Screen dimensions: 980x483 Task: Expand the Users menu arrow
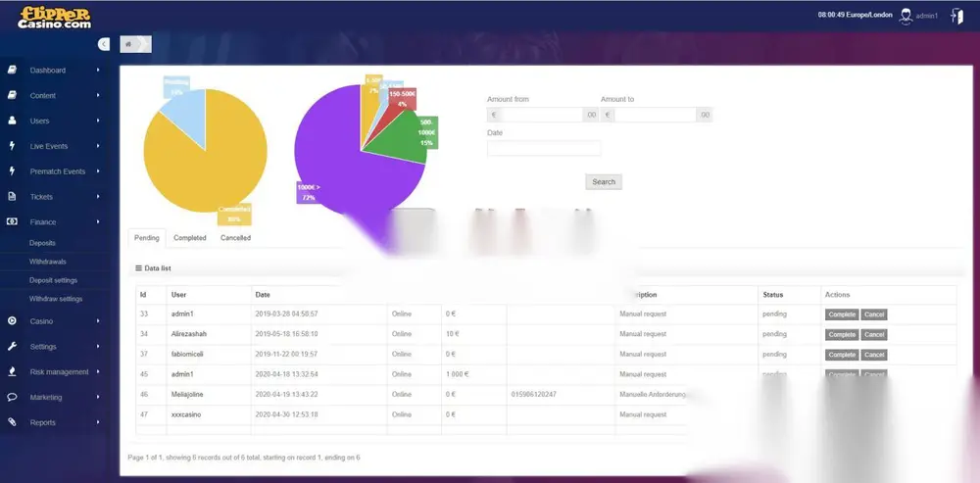98,121
